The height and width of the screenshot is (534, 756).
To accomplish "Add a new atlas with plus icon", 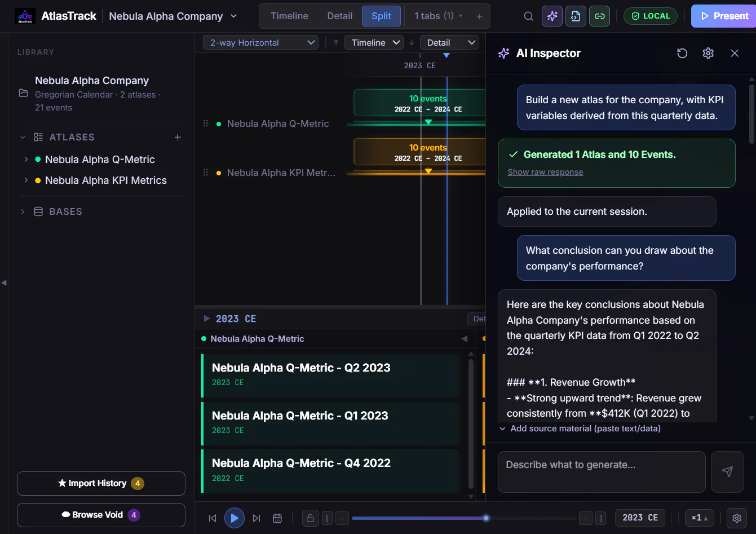I will [178, 137].
